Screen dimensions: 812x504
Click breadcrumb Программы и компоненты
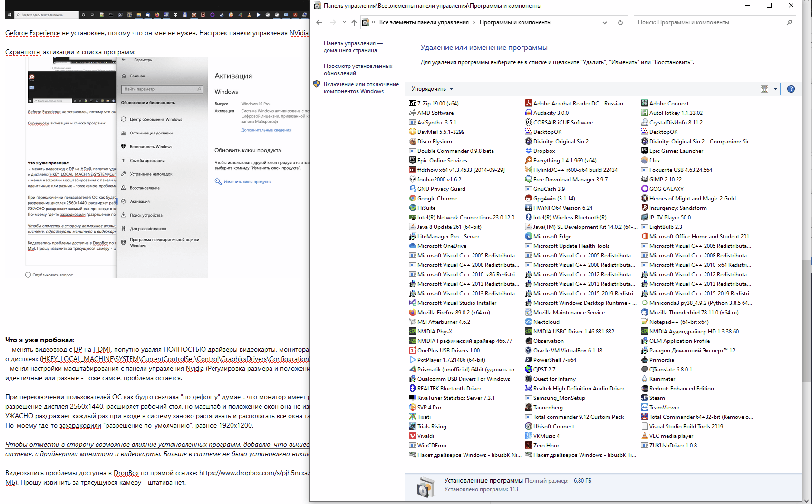tap(515, 22)
